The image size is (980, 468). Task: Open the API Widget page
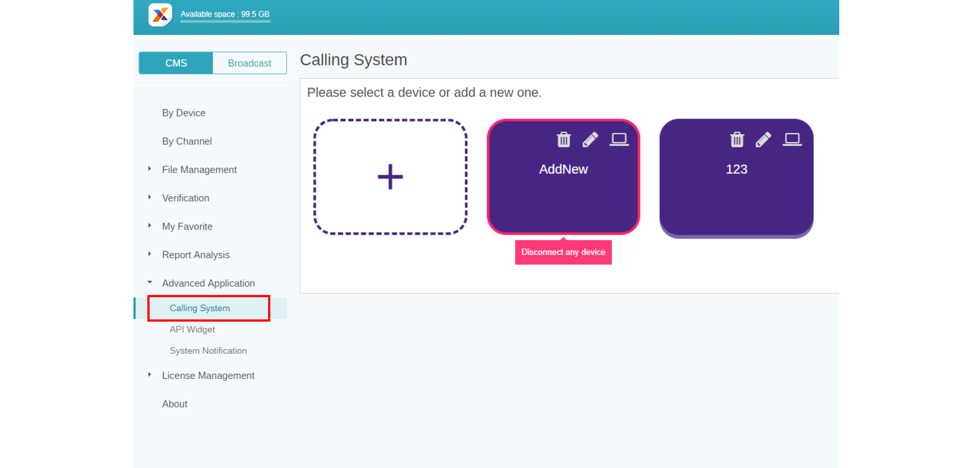(192, 329)
